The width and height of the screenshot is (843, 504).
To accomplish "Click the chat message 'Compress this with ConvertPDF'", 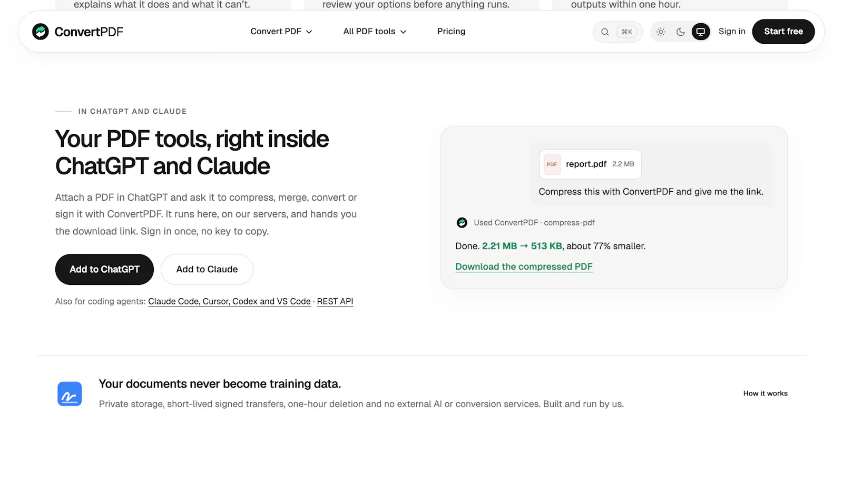I will pyautogui.click(x=651, y=192).
